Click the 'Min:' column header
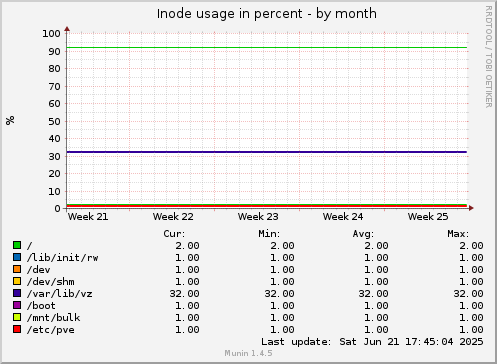Image resolution: width=497 pixels, height=364 pixels. (x=269, y=234)
